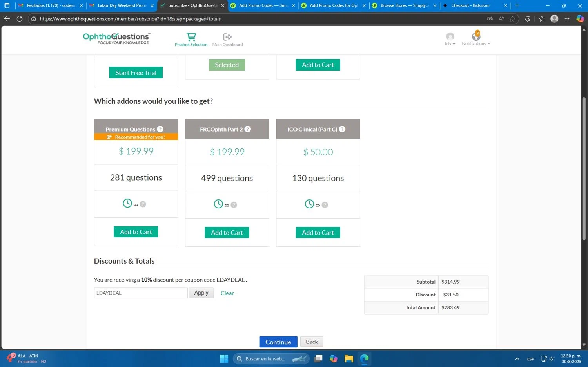
Task: Open browser profile avatar icon
Action: [554, 19]
